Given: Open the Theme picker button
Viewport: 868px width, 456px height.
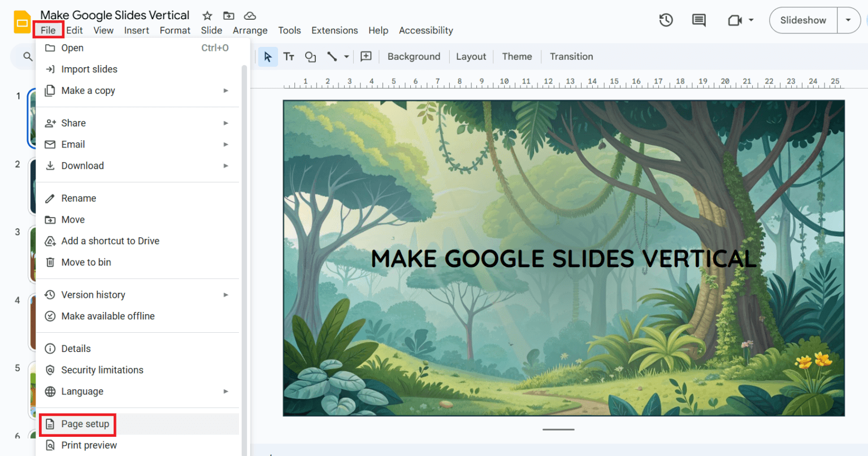Looking at the screenshot, I should point(517,57).
